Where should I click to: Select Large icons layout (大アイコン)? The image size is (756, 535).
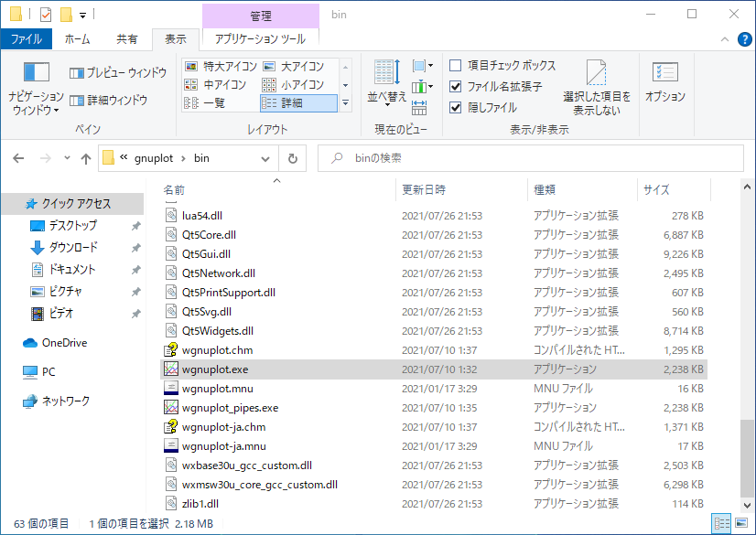pyautogui.click(x=293, y=66)
